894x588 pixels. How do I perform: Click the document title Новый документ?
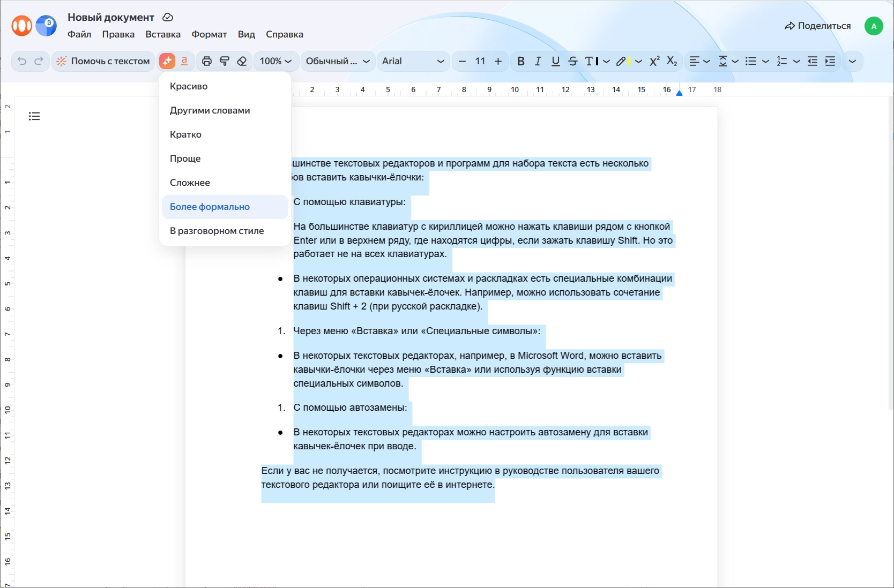(x=111, y=17)
